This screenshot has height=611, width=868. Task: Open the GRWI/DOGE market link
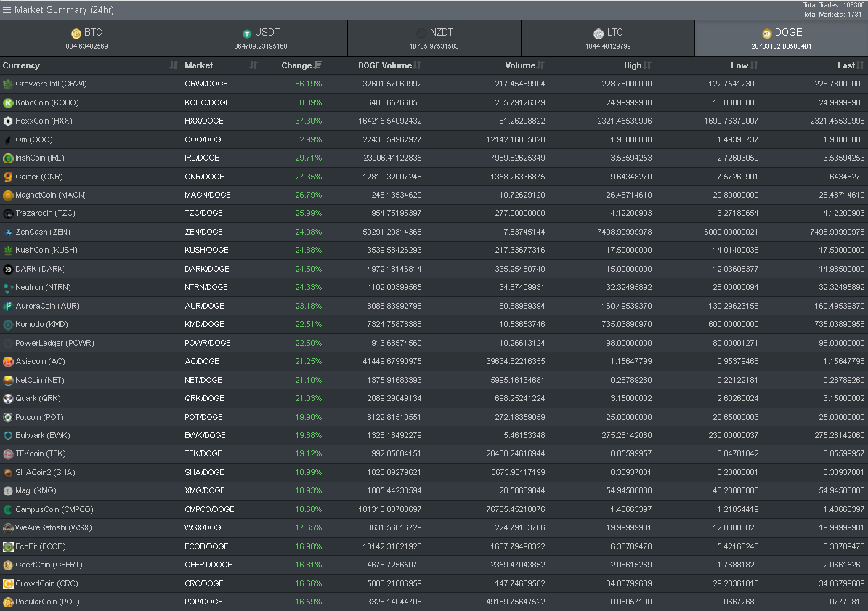206,84
